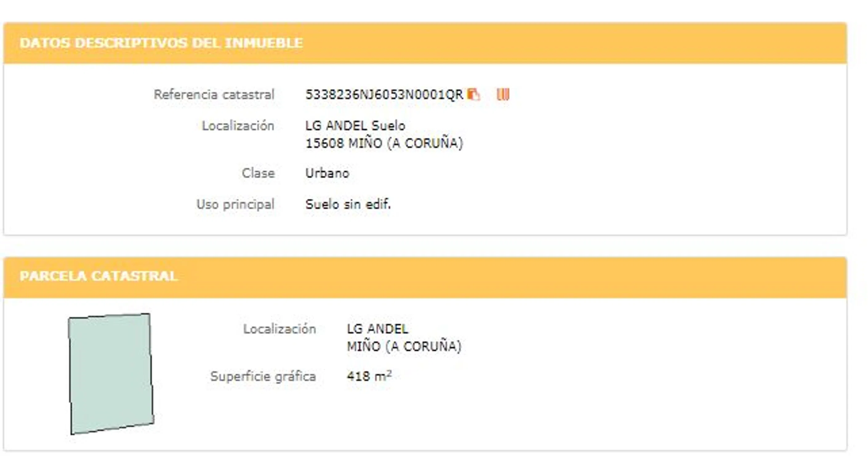This screenshot has height=462, width=868.
Task: Click the 'Uso principal' label
Action: pyautogui.click(x=235, y=205)
